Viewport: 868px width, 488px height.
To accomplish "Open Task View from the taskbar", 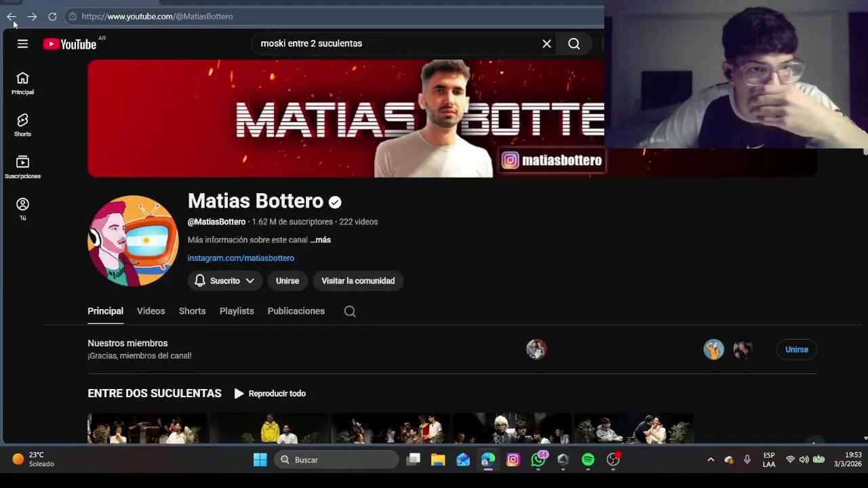I will point(413,460).
